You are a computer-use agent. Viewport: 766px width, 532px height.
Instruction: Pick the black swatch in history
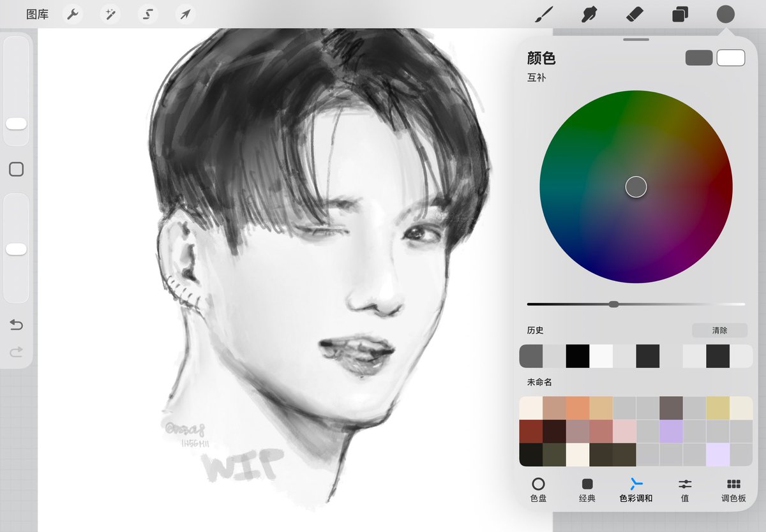click(x=578, y=356)
